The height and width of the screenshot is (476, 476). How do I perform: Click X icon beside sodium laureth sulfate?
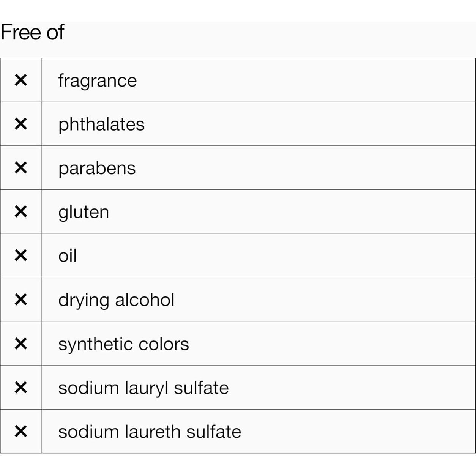[21, 431]
